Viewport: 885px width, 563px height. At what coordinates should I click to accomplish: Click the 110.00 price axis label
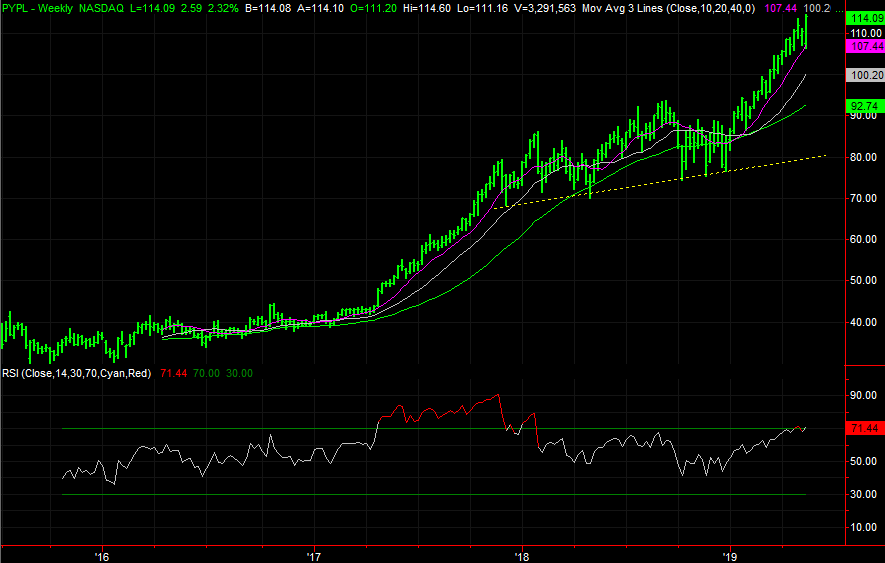pyautogui.click(x=866, y=33)
